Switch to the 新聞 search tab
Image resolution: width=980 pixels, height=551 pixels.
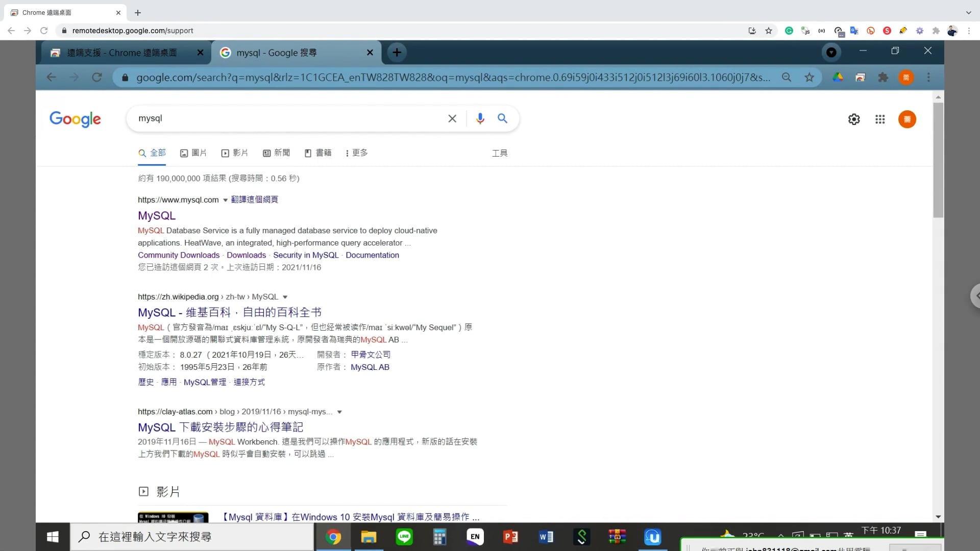[x=277, y=153]
